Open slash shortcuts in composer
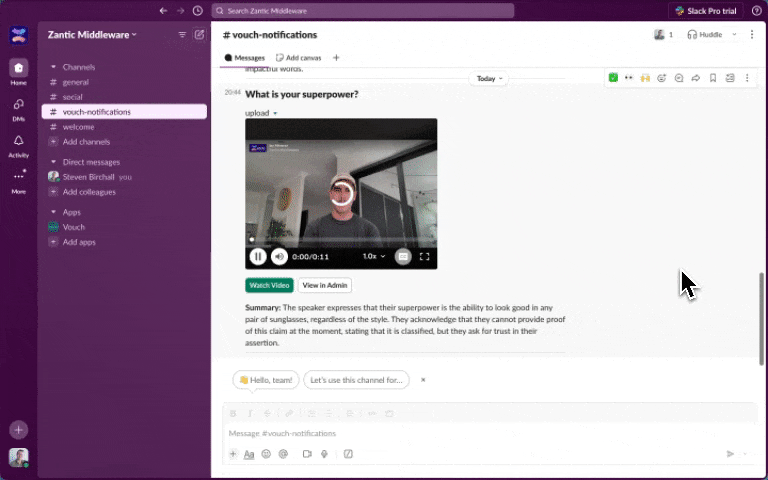Viewport: 768px width, 480px height. tap(348, 454)
